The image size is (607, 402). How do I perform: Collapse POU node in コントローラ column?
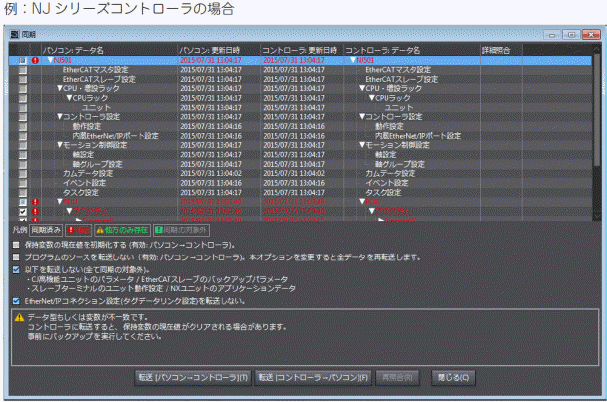pos(362,202)
